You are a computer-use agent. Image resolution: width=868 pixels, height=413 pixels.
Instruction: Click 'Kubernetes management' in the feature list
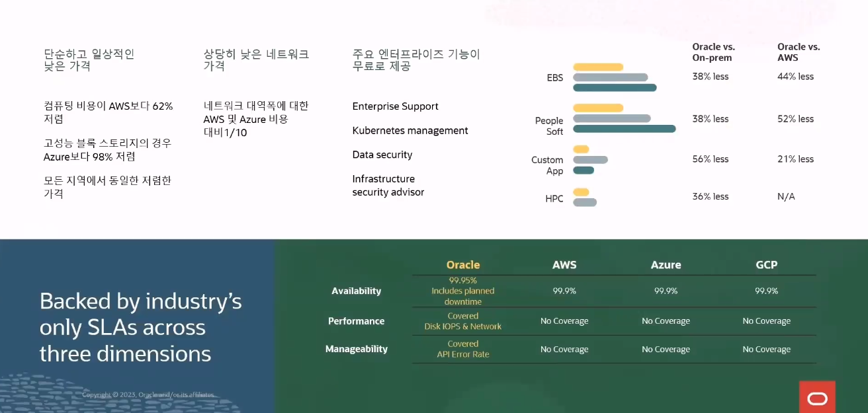click(410, 131)
